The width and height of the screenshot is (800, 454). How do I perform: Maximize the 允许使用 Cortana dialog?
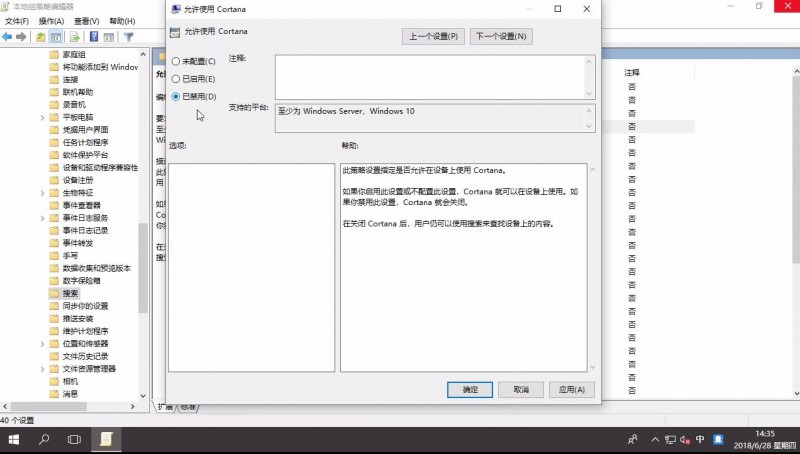558,9
